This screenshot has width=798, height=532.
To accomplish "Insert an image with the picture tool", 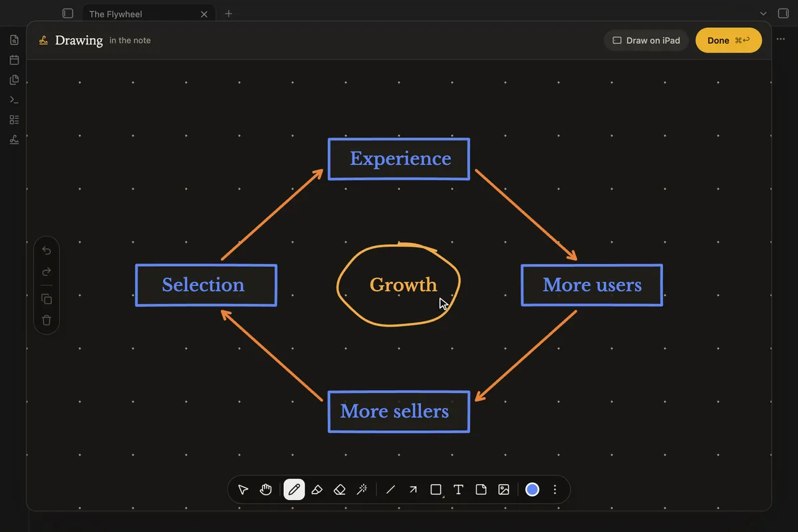I will [503, 489].
